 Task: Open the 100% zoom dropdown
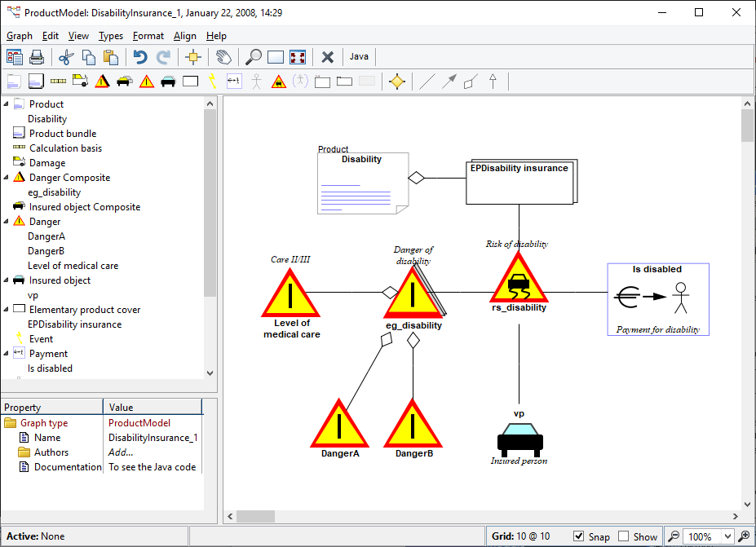727,536
